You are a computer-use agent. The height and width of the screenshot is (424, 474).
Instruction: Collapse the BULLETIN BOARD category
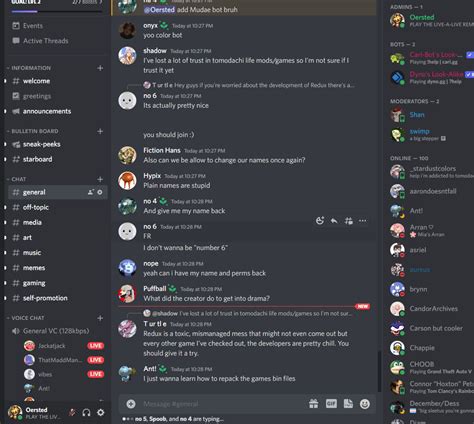35,131
